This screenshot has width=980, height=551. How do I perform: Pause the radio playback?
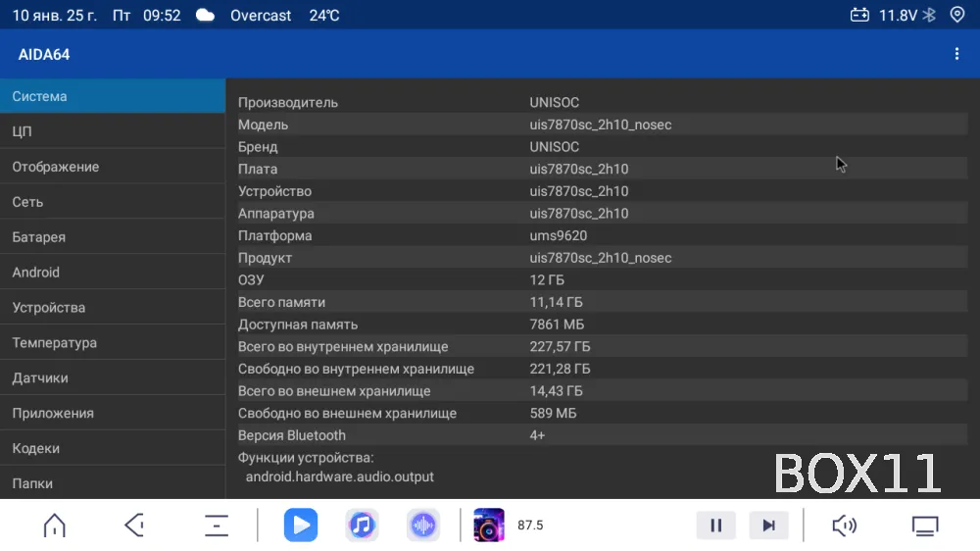point(715,526)
